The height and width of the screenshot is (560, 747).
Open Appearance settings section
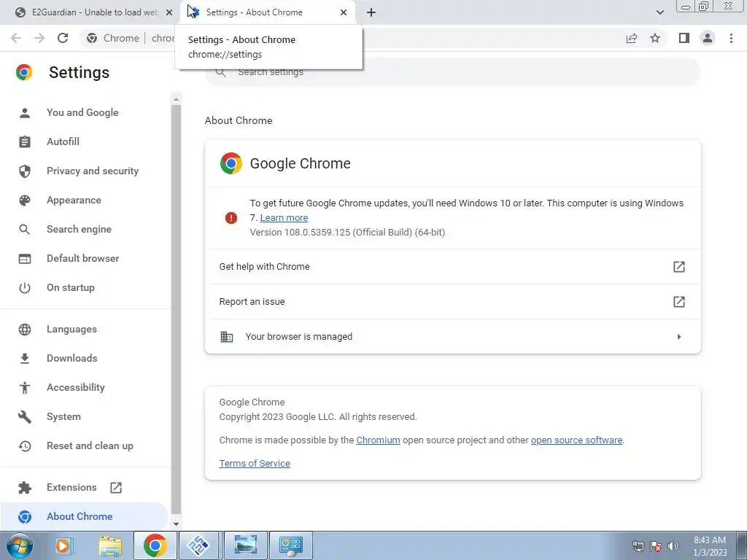74,200
